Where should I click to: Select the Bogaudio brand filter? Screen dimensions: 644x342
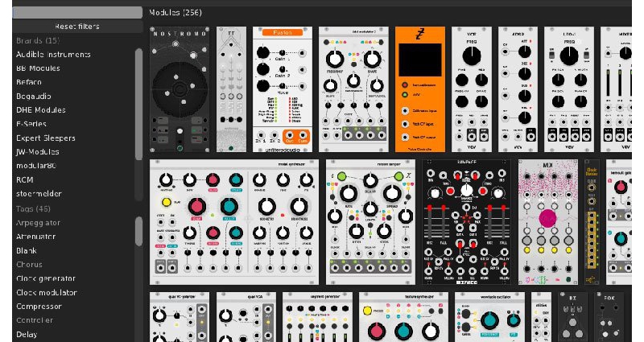click(x=34, y=97)
